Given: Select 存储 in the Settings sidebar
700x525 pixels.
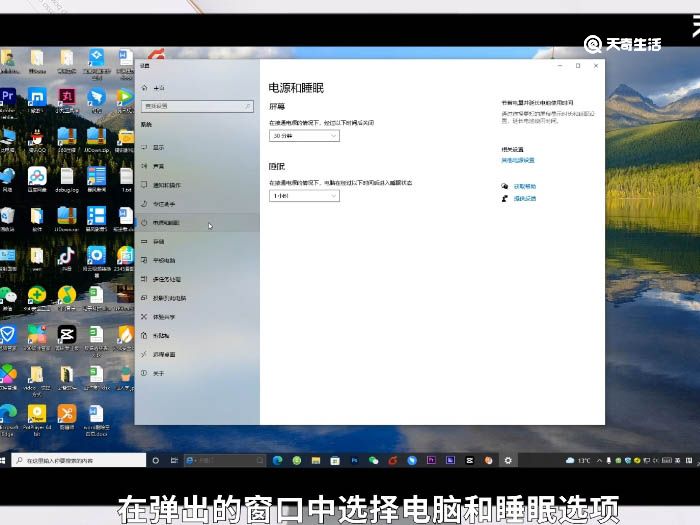Looking at the screenshot, I should click(158, 242).
